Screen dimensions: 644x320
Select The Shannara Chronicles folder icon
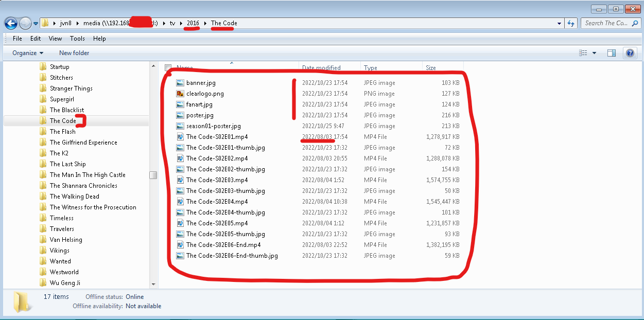point(43,186)
